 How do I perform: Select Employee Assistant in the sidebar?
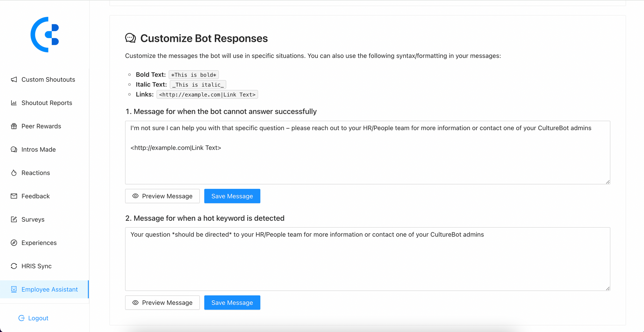click(49, 289)
